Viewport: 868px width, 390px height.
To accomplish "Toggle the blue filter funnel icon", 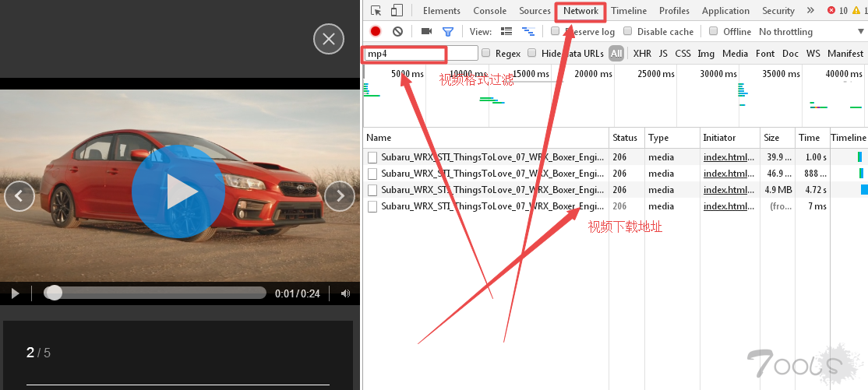I will click(448, 32).
